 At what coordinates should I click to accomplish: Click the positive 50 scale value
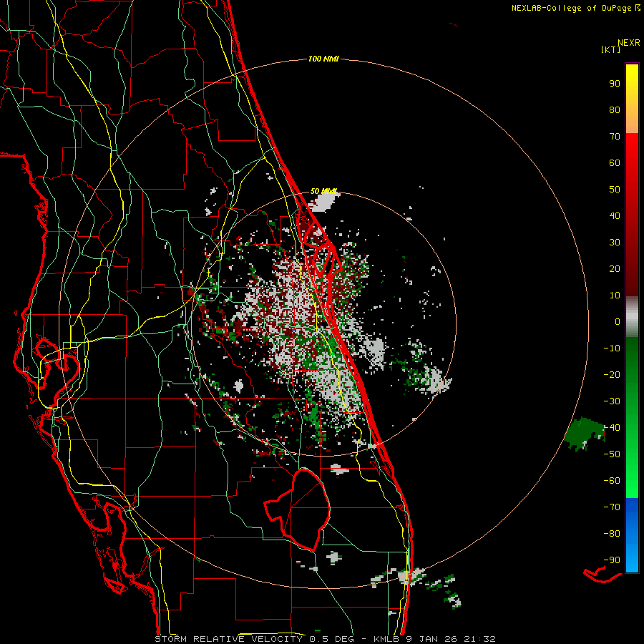(x=615, y=190)
